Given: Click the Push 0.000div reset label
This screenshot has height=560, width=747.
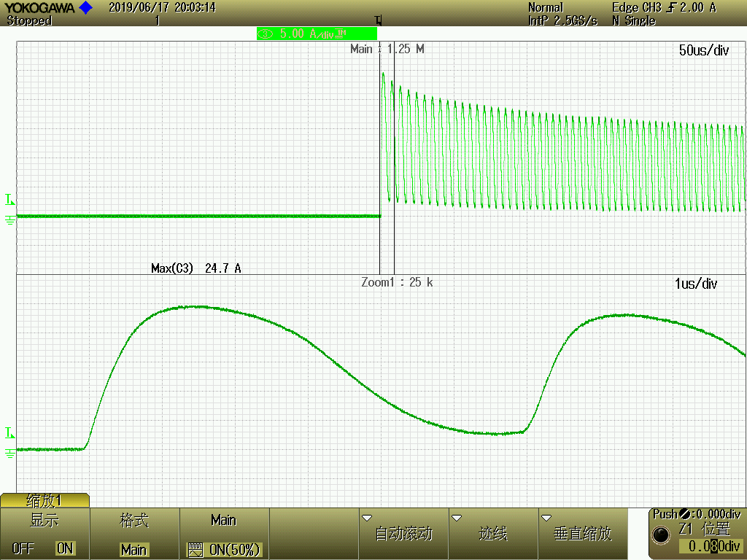Looking at the screenshot, I should 697,514.
